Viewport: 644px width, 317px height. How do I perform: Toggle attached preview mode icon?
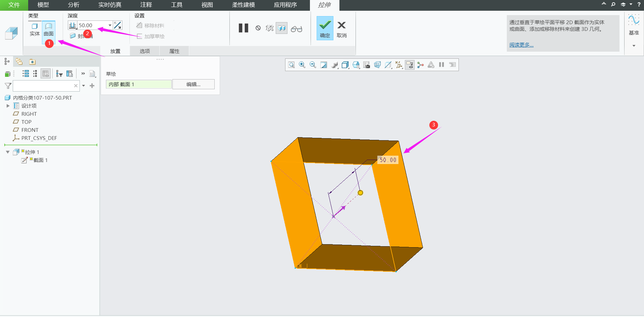[x=282, y=28]
